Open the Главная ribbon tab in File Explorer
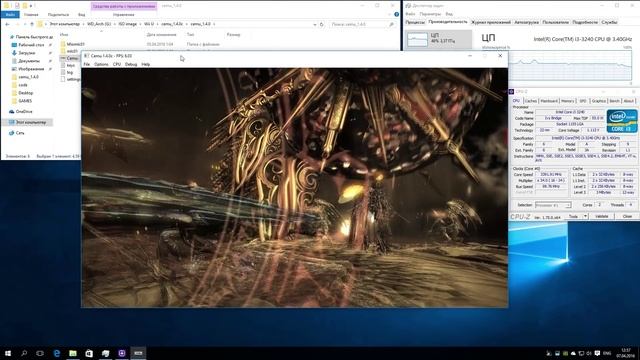640x360 pixels. tap(31, 15)
